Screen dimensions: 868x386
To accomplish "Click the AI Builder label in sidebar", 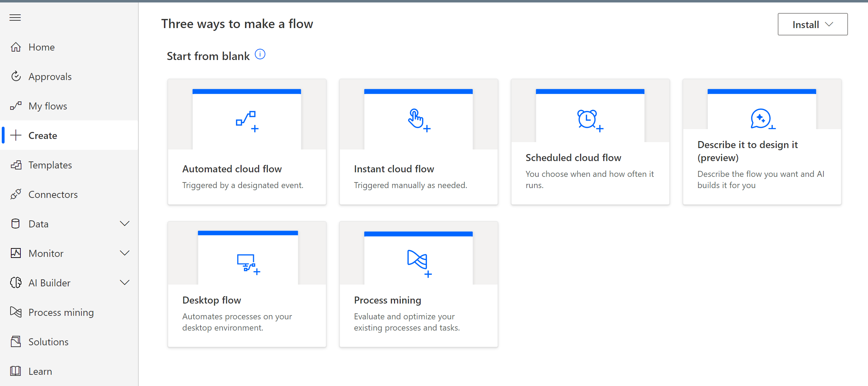I will pos(50,283).
